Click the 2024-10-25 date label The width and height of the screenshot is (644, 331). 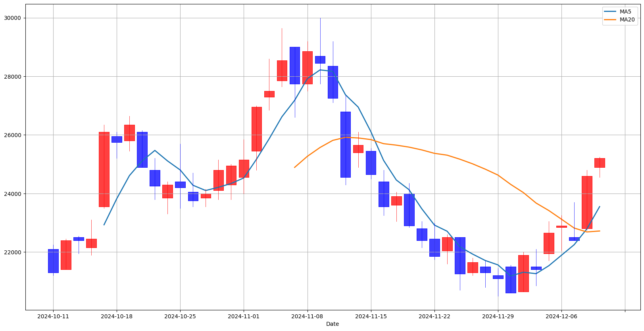coord(180,316)
